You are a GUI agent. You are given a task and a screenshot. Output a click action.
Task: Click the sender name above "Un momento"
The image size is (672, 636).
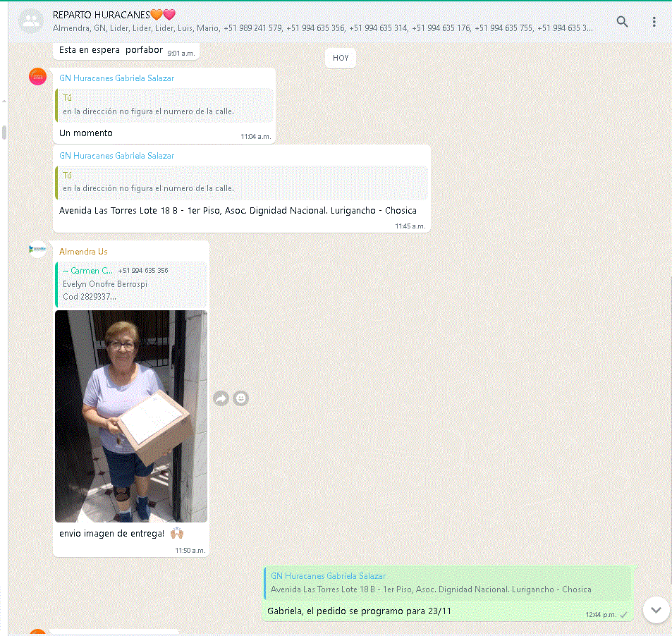click(116, 78)
